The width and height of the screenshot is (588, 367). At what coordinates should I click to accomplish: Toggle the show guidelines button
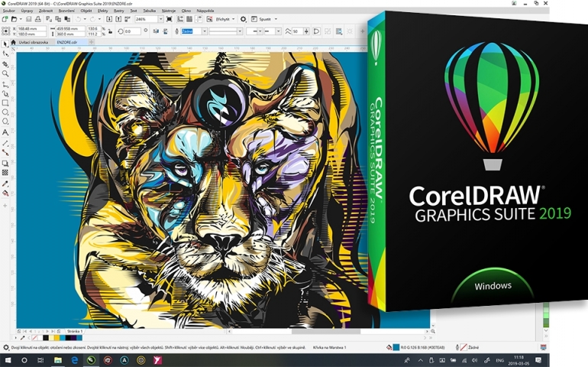199,19
